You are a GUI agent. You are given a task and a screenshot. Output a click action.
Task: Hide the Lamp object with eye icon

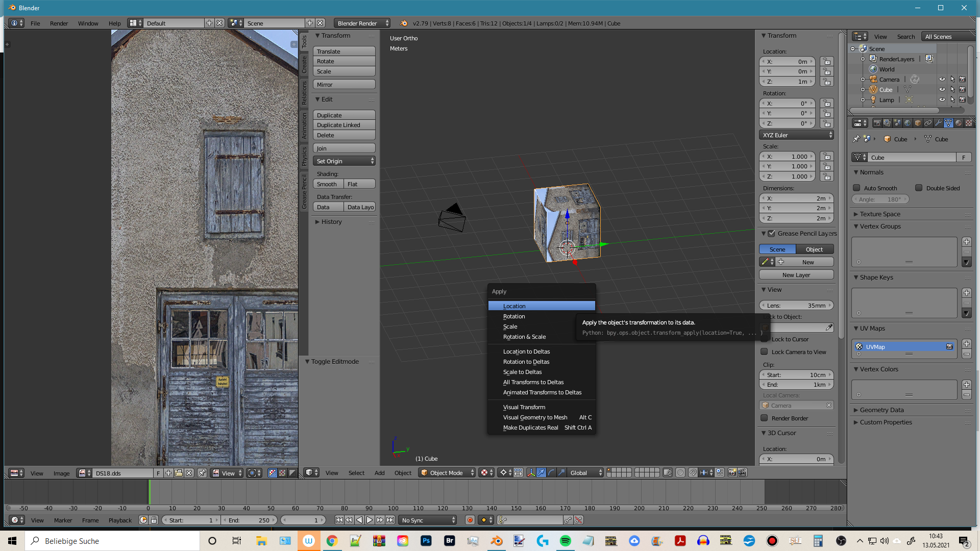click(942, 100)
